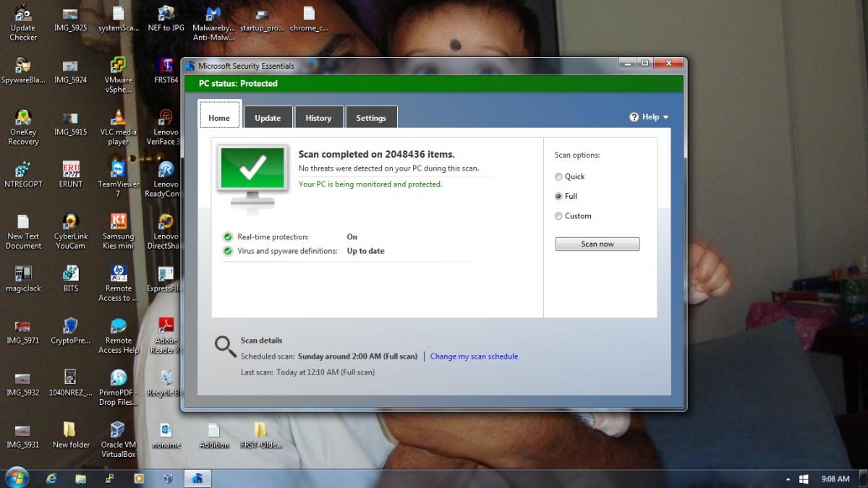
Task: Select the VMware vSphere desktop shortcut
Action: pyautogui.click(x=119, y=75)
